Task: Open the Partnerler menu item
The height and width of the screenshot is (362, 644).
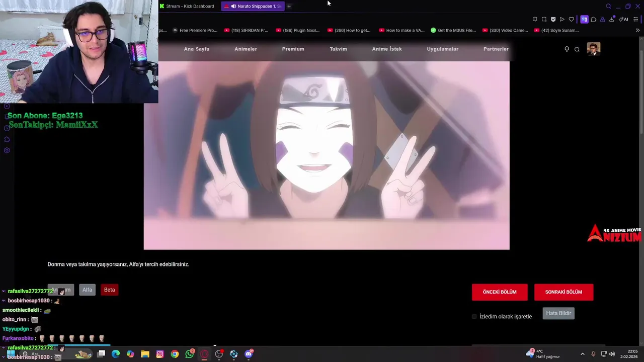Action: coord(496,49)
